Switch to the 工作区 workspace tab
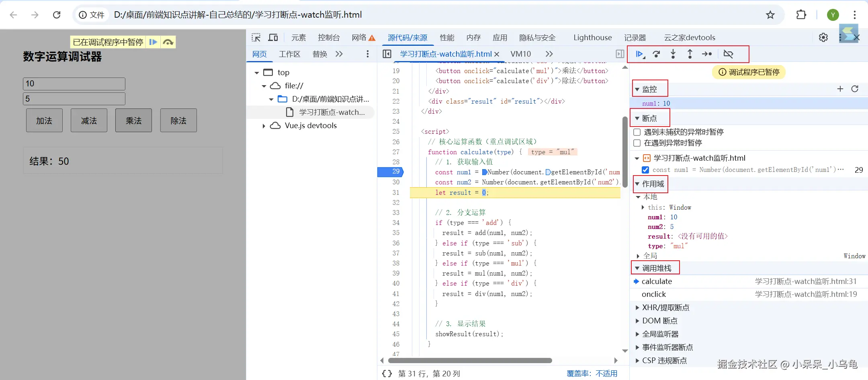868x380 pixels. [x=290, y=54]
